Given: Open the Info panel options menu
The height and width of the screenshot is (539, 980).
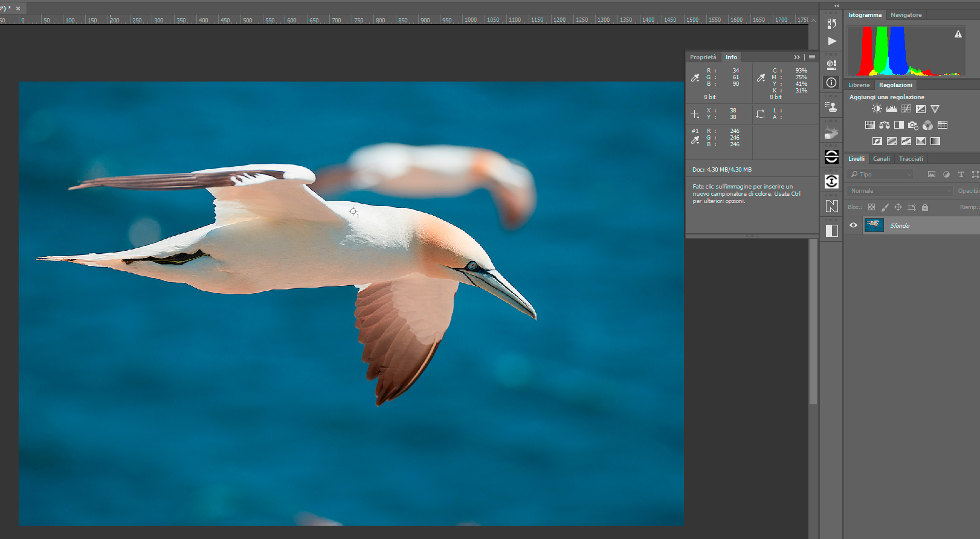Looking at the screenshot, I should click(x=812, y=57).
